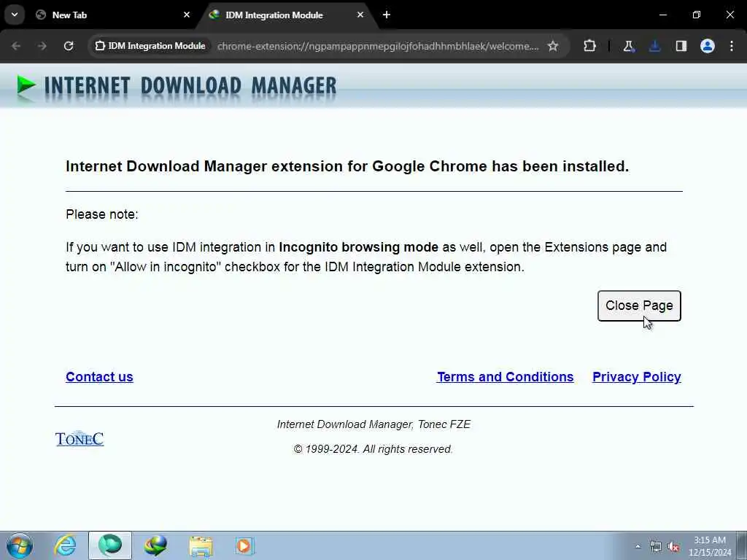Close the New Tab tab

coord(187,15)
